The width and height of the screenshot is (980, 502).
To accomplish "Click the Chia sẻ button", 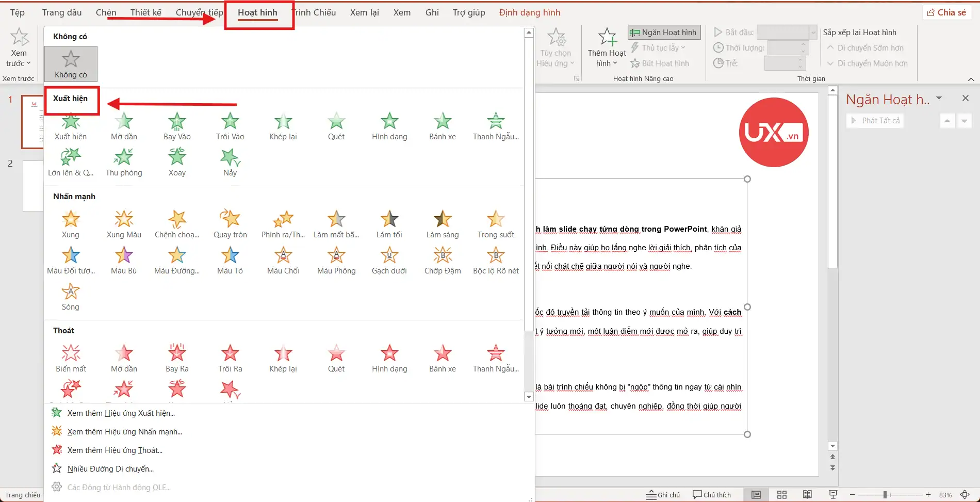I will pos(946,12).
